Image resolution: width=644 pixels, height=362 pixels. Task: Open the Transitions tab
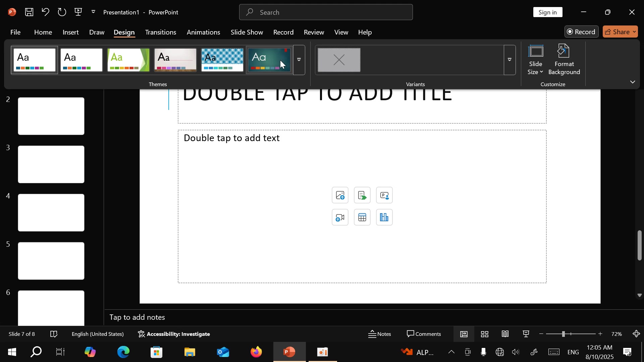[x=160, y=32]
